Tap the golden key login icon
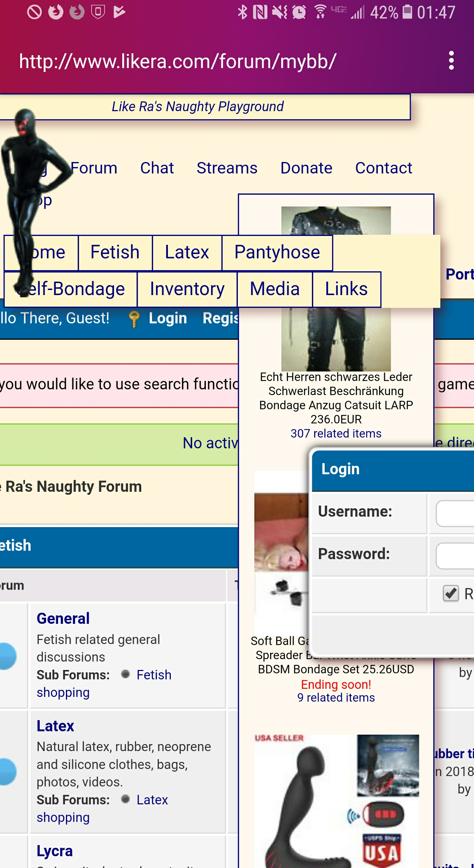Screen dimensions: 474x868 point(134,319)
